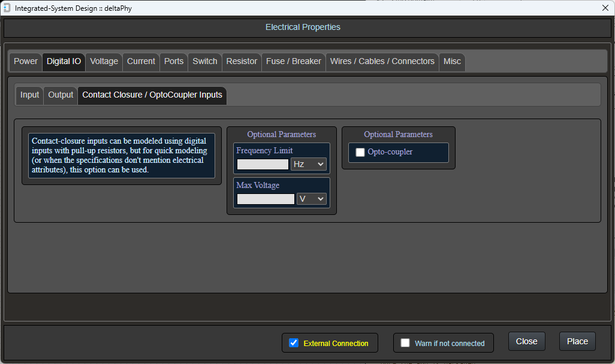
Task: Select the Input sub-tab
Action: [x=29, y=95]
